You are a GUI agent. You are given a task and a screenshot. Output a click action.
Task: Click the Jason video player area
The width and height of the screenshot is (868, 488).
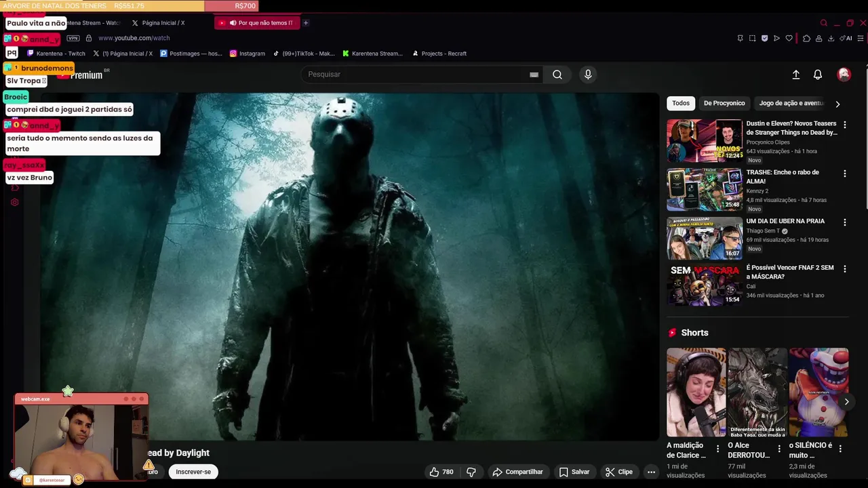point(350,266)
